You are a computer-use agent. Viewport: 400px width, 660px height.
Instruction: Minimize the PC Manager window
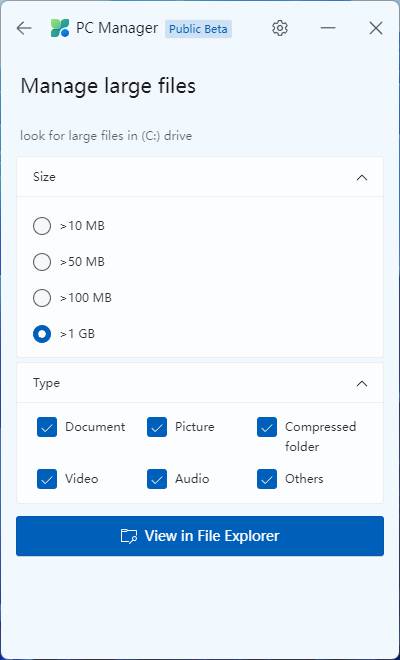(328, 28)
